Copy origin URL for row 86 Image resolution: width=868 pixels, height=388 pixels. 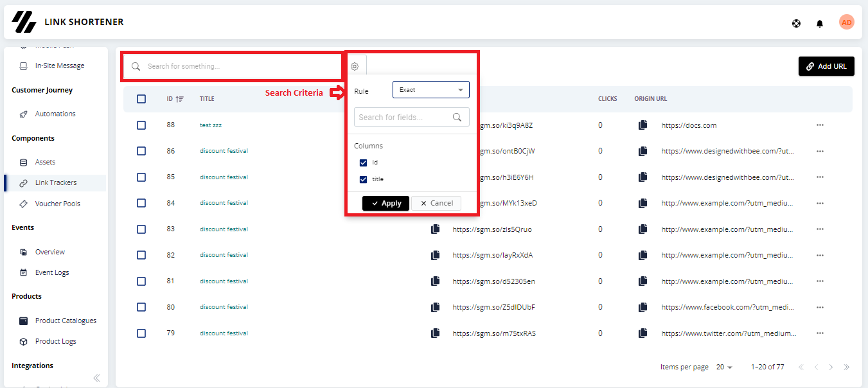(642, 151)
